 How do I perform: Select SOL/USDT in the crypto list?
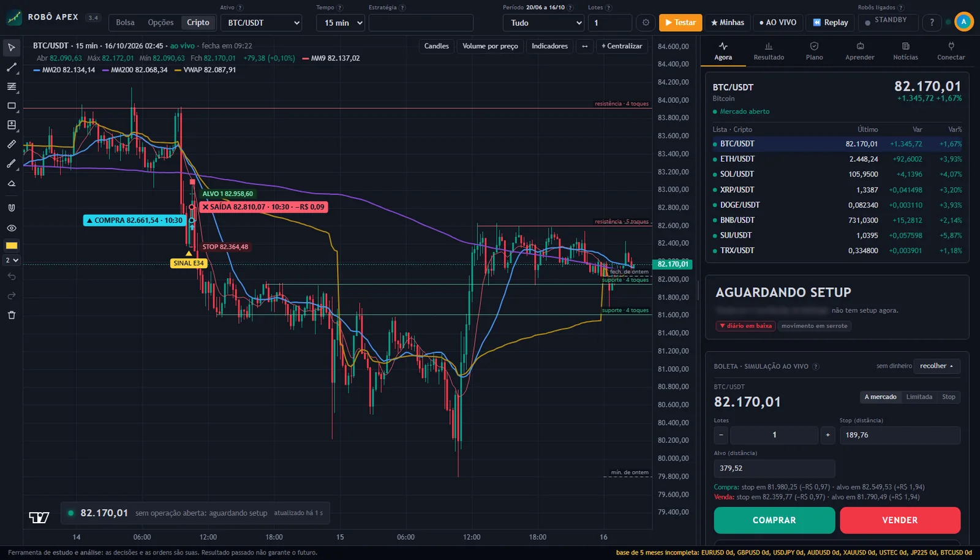[x=837, y=174]
